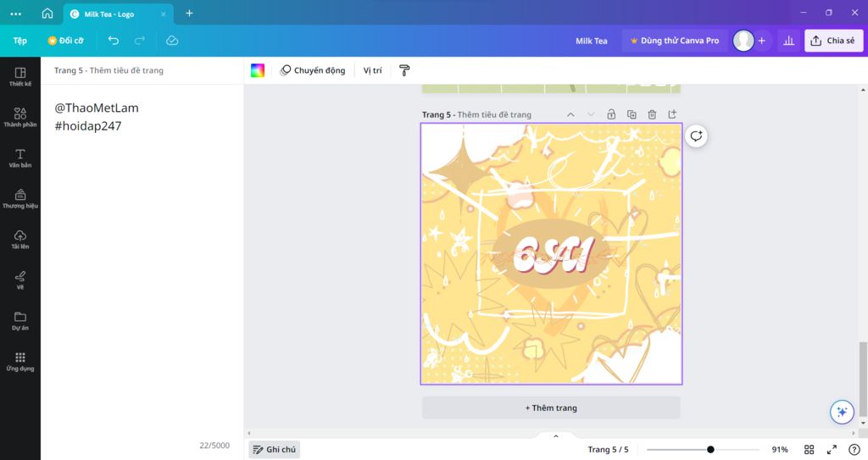Go to Canva home icon
The width and height of the screenshot is (868, 460).
point(47,14)
